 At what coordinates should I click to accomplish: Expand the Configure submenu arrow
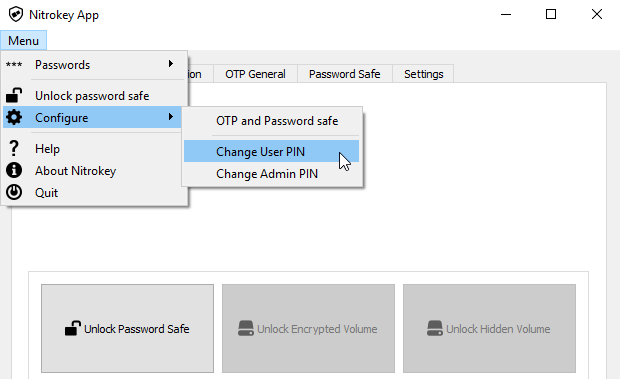tap(171, 117)
